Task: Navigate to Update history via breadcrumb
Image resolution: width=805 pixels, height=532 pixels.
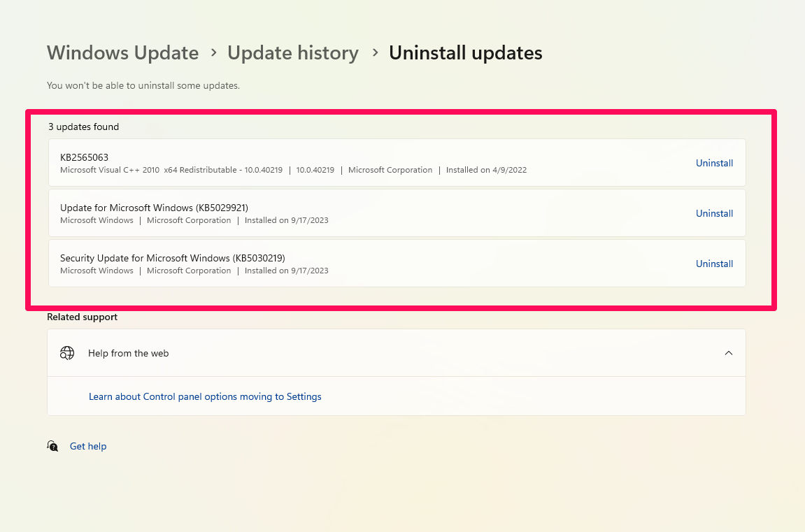Action: click(293, 52)
